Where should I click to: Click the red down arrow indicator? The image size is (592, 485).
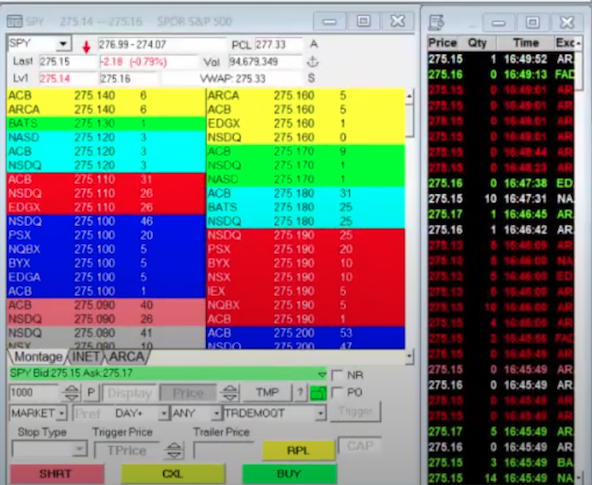pyautogui.click(x=86, y=47)
